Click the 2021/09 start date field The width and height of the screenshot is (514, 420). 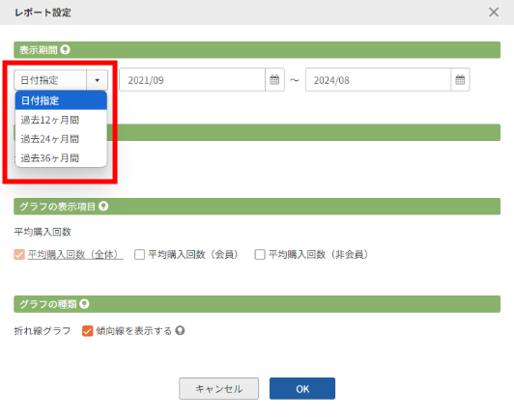click(192, 79)
